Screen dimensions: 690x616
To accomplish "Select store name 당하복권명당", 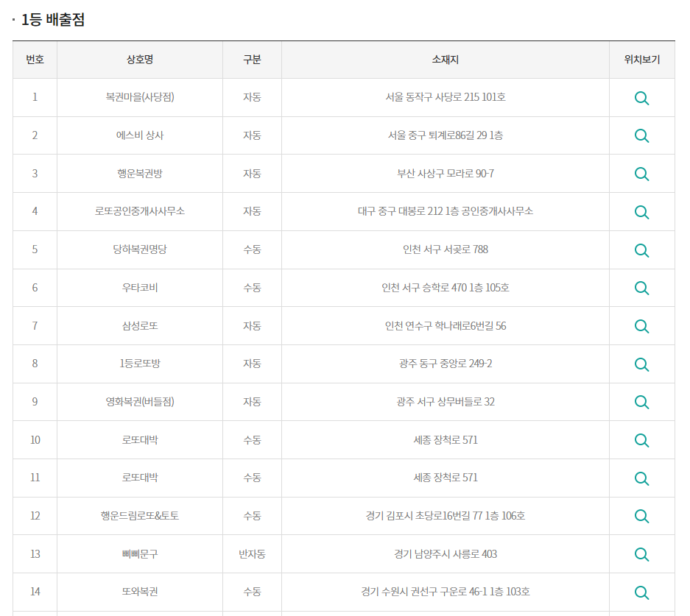I will 140,249.
